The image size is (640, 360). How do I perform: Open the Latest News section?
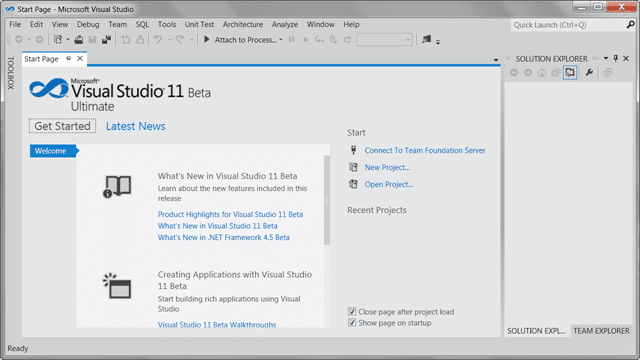point(136,126)
